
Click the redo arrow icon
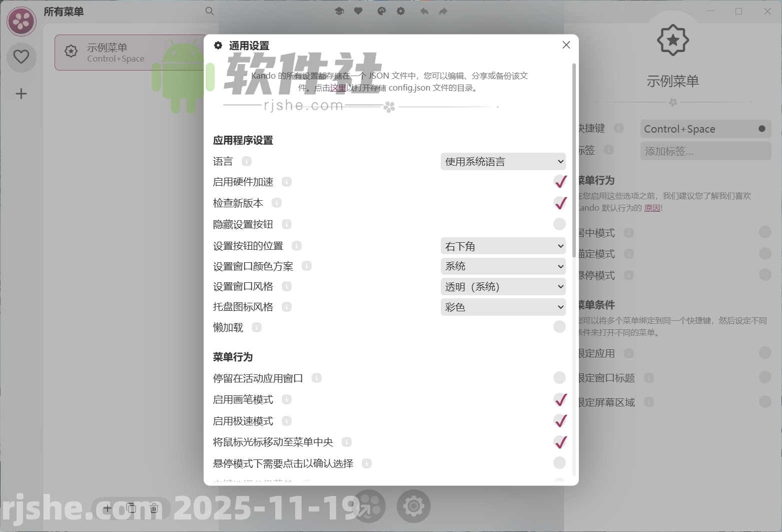pyautogui.click(x=443, y=11)
